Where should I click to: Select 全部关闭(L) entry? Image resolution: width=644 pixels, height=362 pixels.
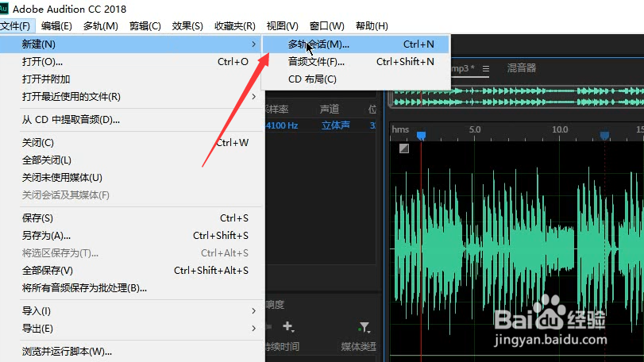132,160
